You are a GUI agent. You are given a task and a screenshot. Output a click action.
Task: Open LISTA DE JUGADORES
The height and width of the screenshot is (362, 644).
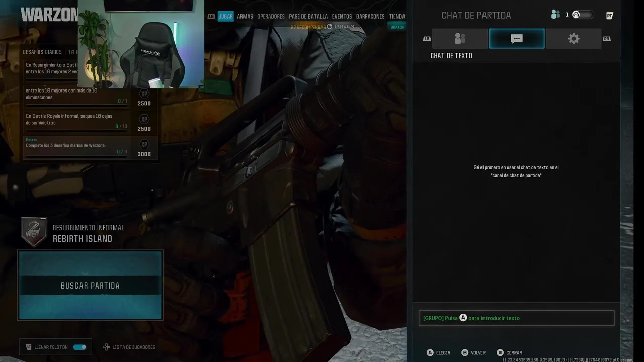(x=134, y=347)
